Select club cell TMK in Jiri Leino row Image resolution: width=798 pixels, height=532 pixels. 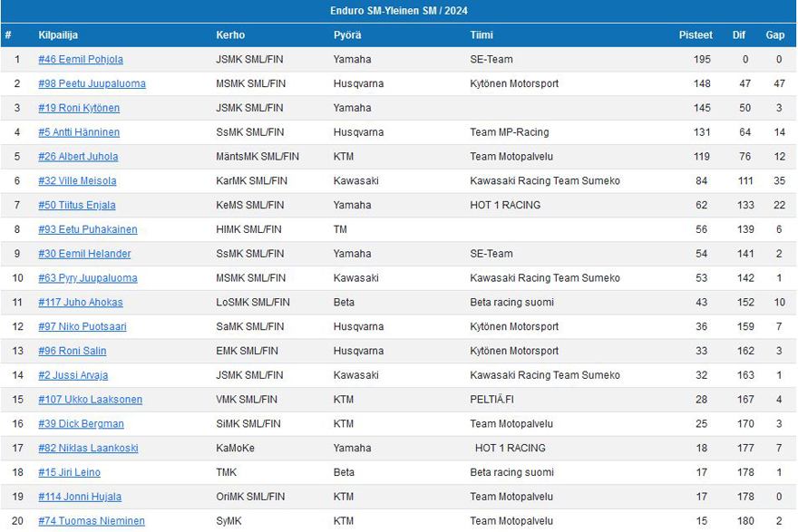[x=226, y=472]
